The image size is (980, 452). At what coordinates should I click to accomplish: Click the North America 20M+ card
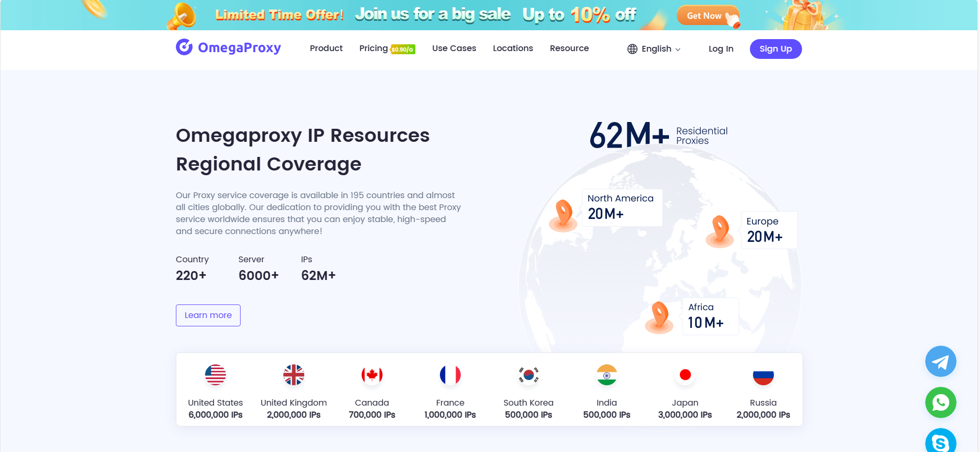622,207
